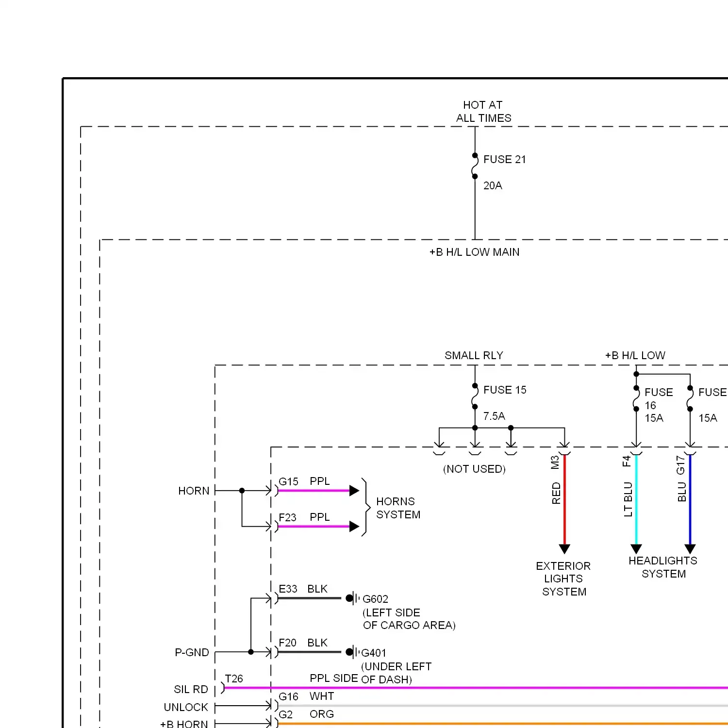Select the 'G602' ground label
This screenshot has height=728, width=728.
(375, 599)
